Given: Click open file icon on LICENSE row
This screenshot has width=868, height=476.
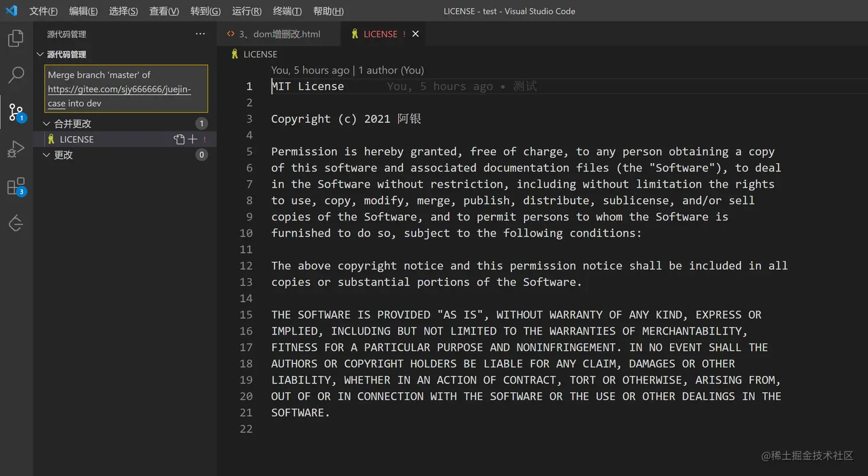Looking at the screenshot, I should click(x=179, y=139).
